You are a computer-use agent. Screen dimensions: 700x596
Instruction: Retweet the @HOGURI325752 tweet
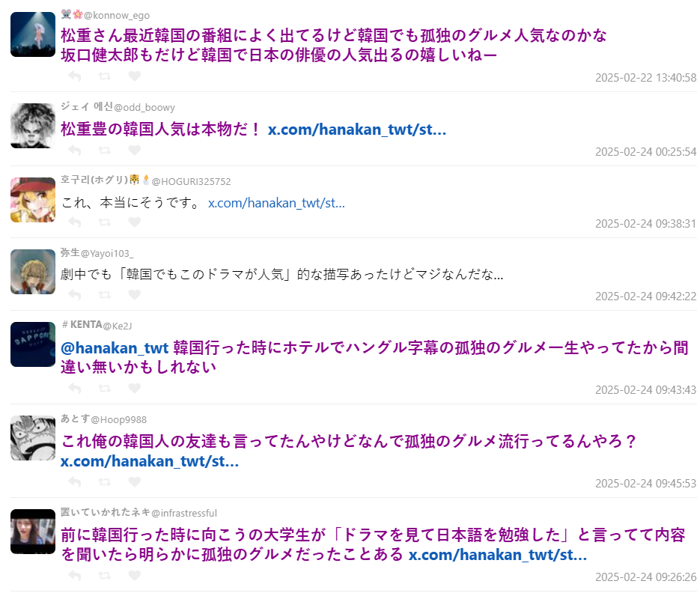coord(105,222)
